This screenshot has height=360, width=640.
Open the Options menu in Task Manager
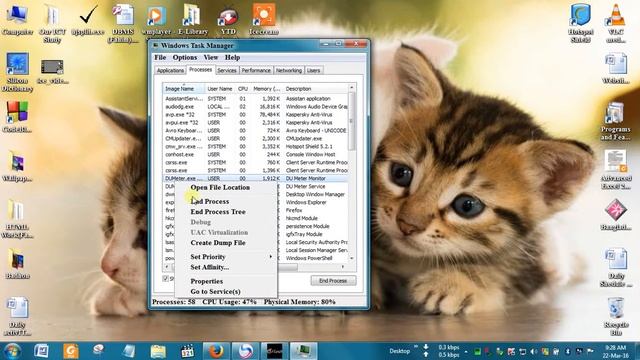(x=184, y=58)
